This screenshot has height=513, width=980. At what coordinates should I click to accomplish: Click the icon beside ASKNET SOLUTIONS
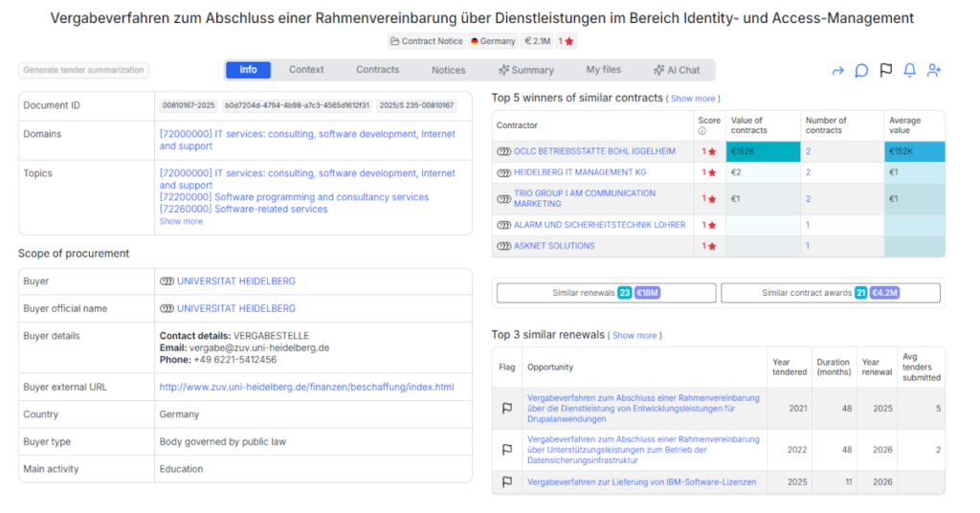click(503, 246)
